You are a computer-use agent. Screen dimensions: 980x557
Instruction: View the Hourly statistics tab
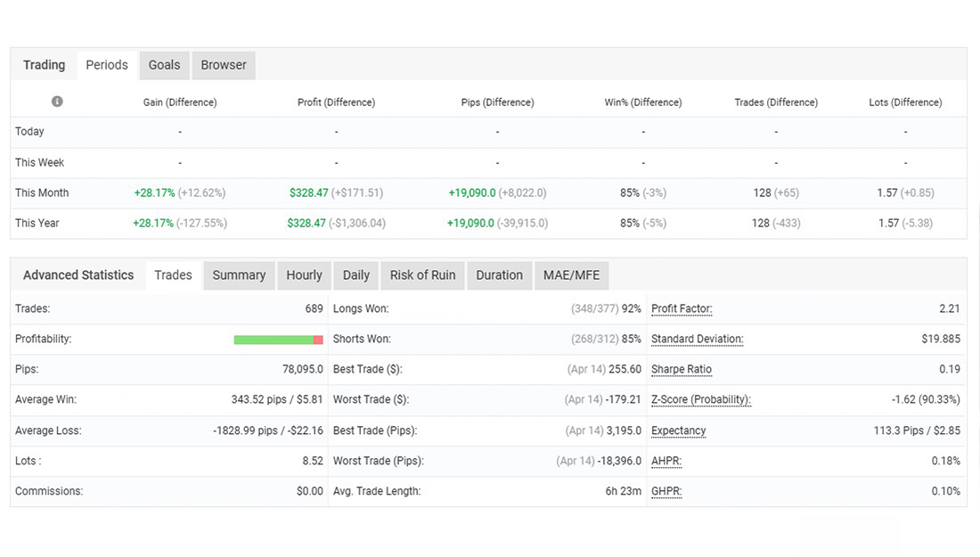(x=304, y=275)
